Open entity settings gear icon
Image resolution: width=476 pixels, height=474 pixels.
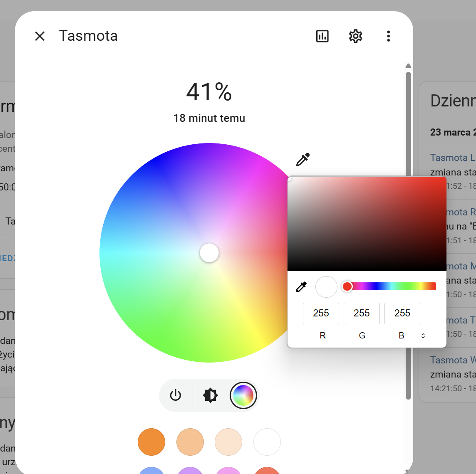(355, 36)
